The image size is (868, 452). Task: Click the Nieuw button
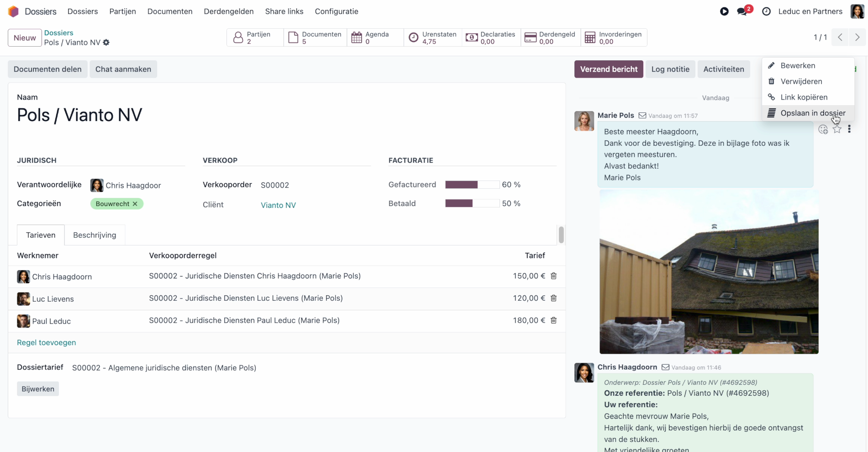(25, 38)
